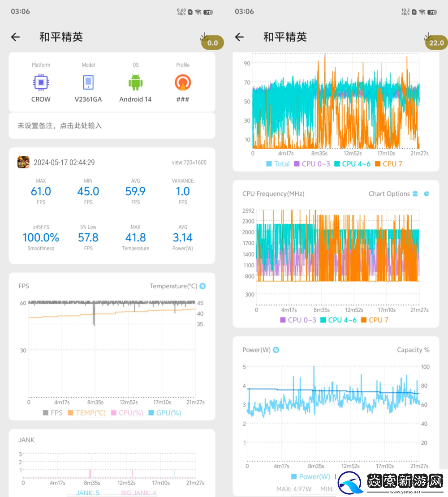This screenshot has height=497, width=448.
Task: Tap the download icon above the 0.0 badge
Action: point(204,36)
